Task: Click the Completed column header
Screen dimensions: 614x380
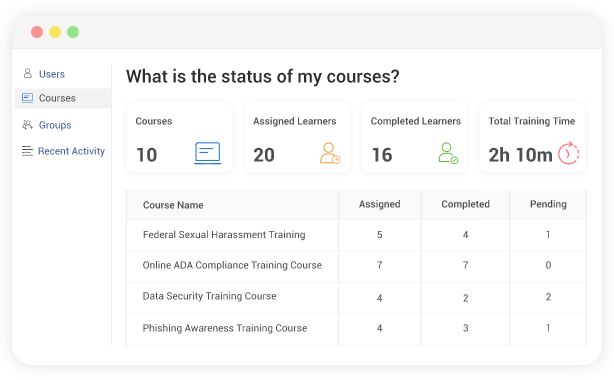Action: [465, 204]
